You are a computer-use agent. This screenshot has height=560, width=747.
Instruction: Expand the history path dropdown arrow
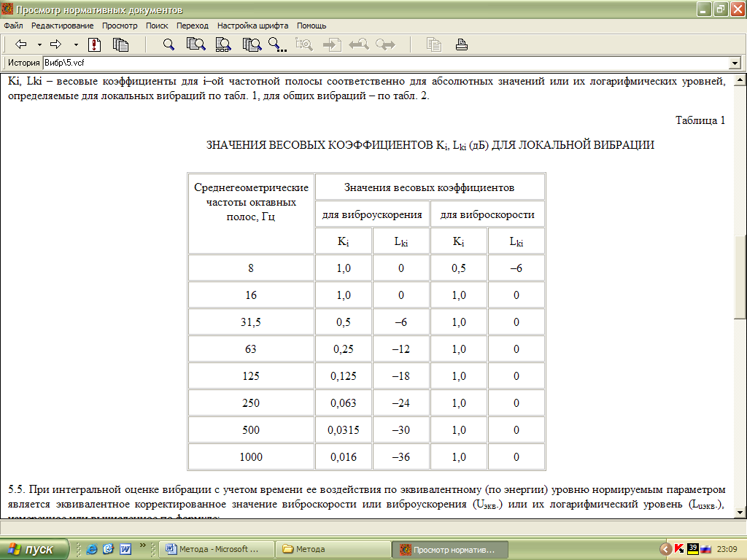pos(735,63)
